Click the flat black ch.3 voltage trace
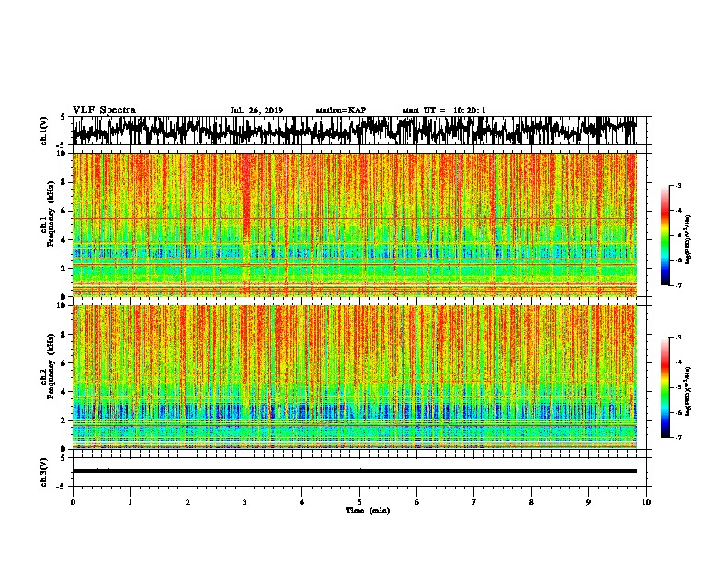 click(355, 471)
